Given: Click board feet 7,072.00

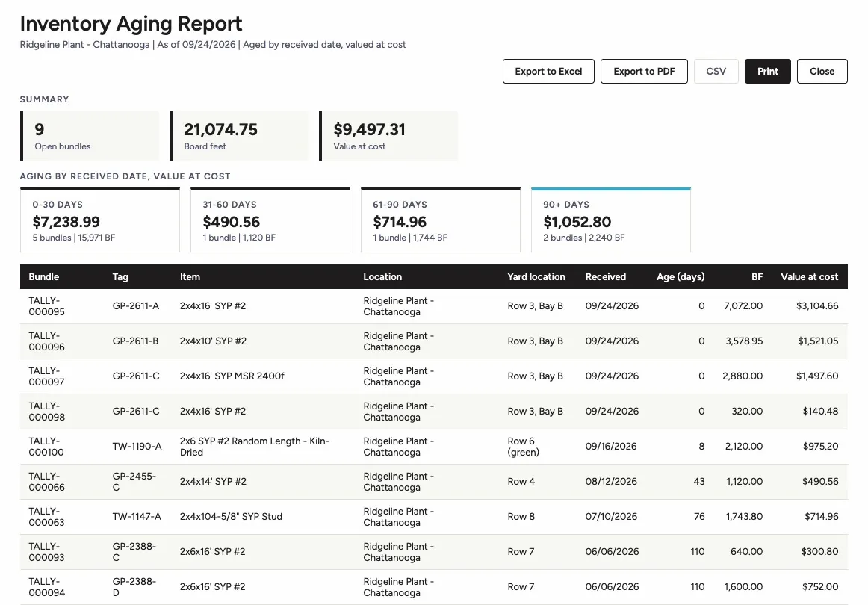Looking at the screenshot, I should tap(743, 306).
